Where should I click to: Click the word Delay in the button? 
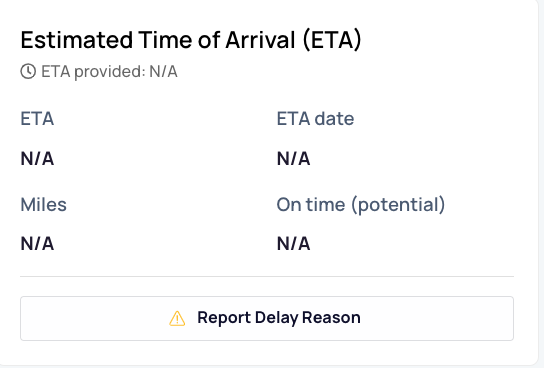coord(277,318)
